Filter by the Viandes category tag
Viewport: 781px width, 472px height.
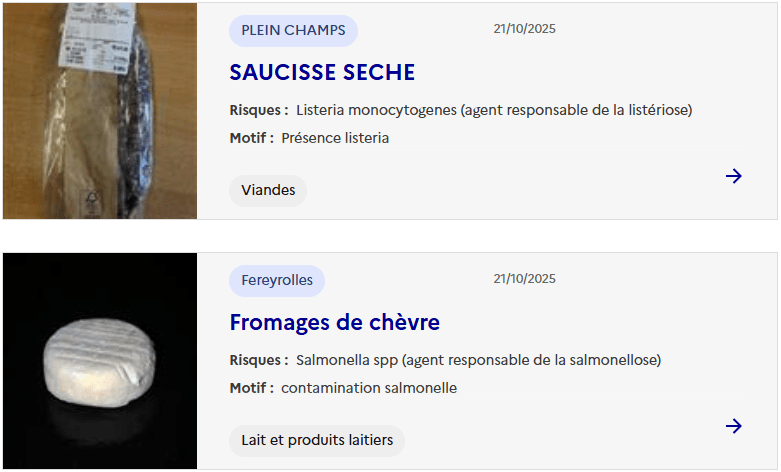[x=268, y=190]
